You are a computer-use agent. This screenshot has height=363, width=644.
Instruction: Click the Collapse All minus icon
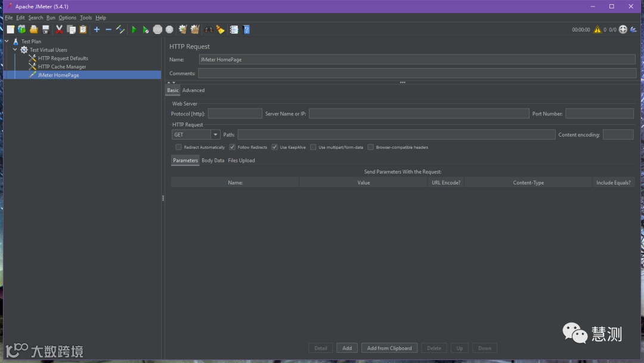coord(109,30)
